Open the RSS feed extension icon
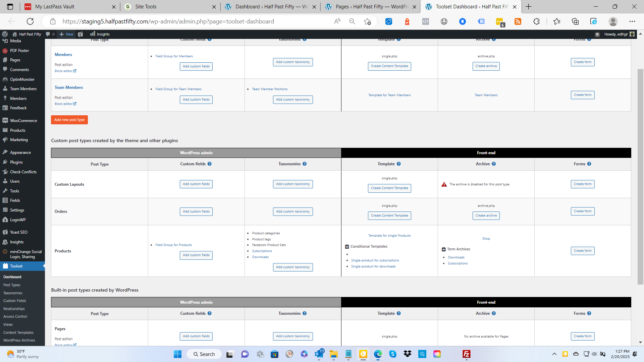Image resolution: width=644 pixels, height=362 pixels. pos(518,21)
